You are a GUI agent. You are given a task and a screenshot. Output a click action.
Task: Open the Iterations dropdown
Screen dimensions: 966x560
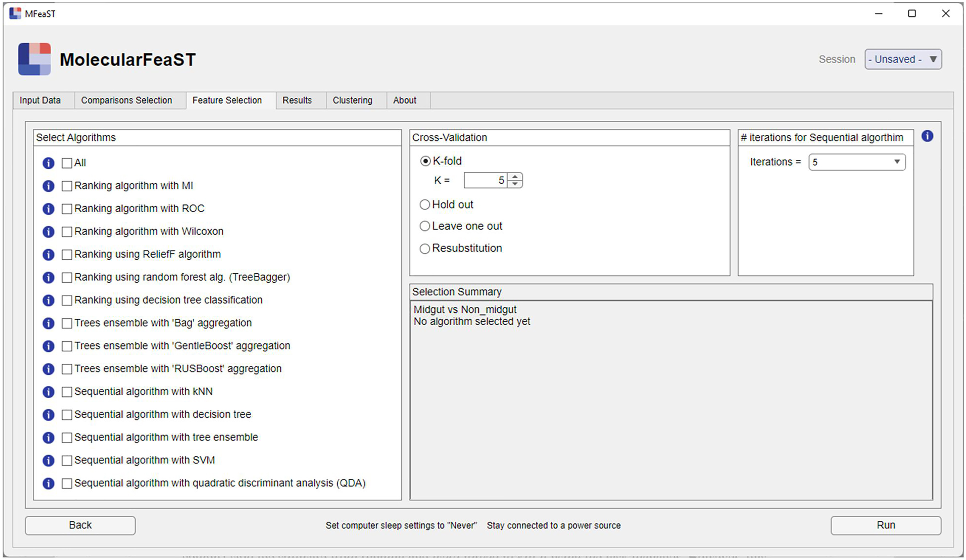coord(857,162)
